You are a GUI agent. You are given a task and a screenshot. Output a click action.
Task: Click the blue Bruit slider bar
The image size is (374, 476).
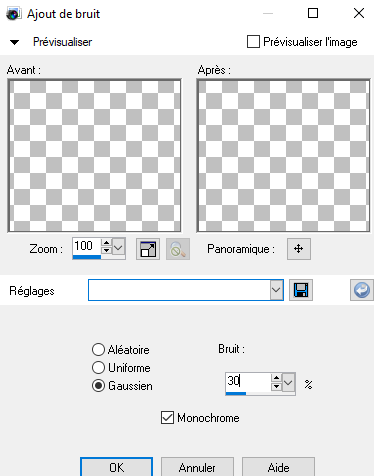pyautogui.click(x=236, y=394)
